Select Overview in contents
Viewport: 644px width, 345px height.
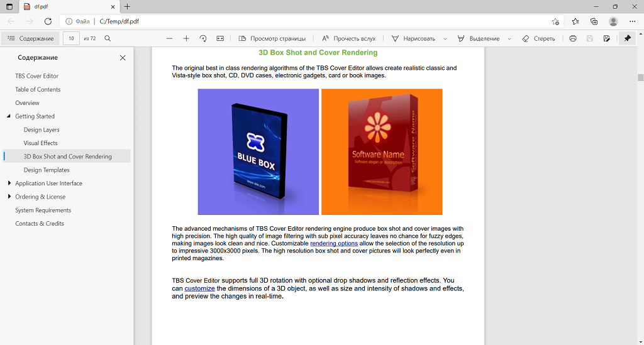(27, 103)
